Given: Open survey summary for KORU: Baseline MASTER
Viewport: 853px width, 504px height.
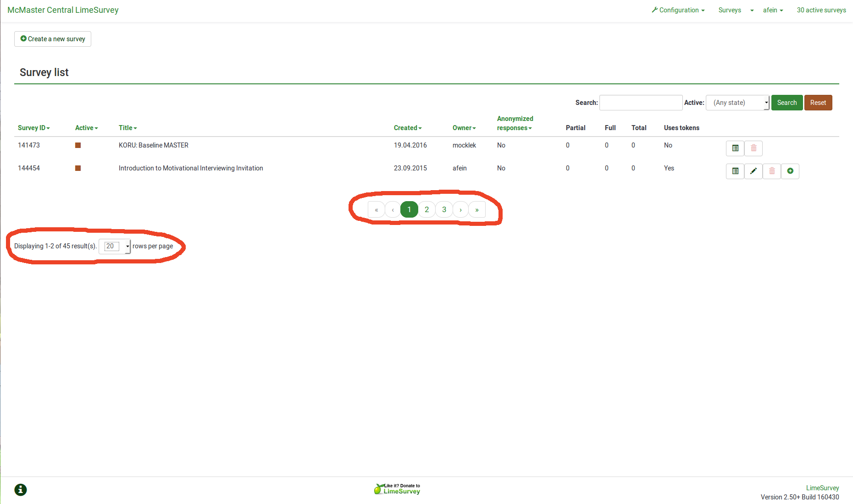Looking at the screenshot, I should pos(735,148).
